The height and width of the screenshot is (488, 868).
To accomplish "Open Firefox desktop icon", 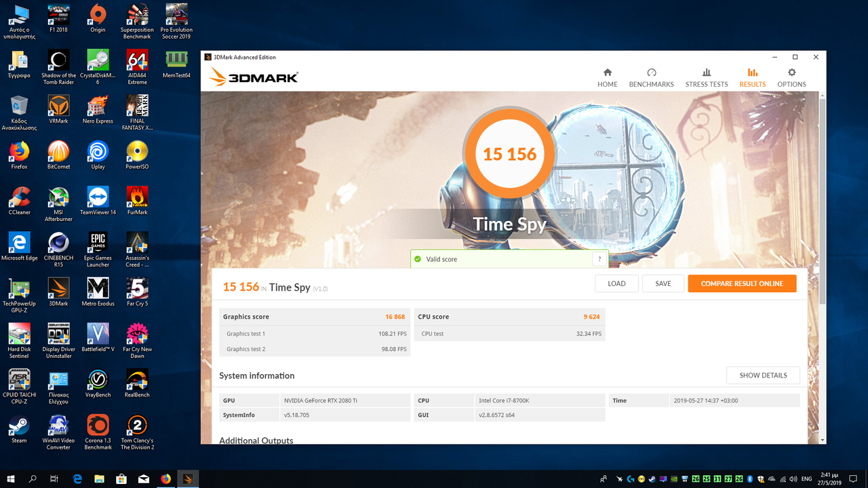I will tap(19, 155).
